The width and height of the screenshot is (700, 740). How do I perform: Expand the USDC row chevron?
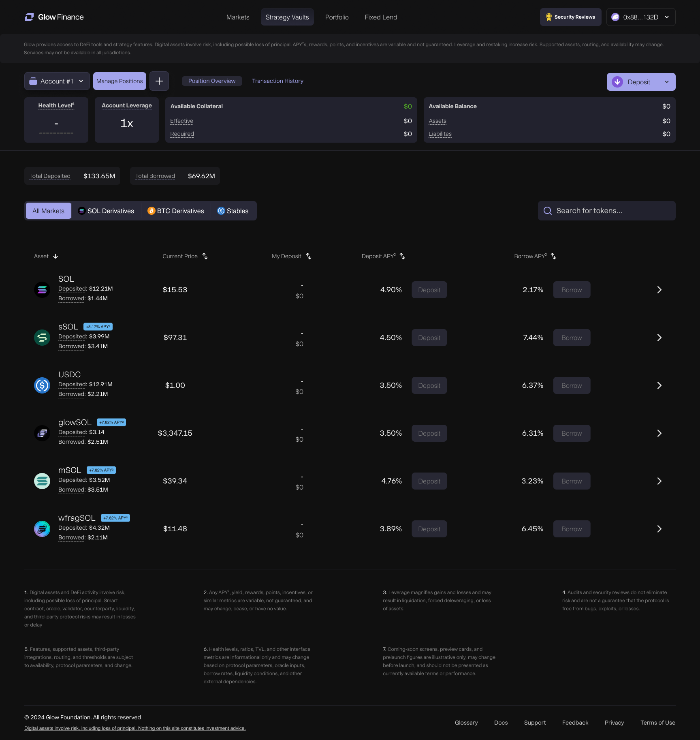tap(659, 385)
